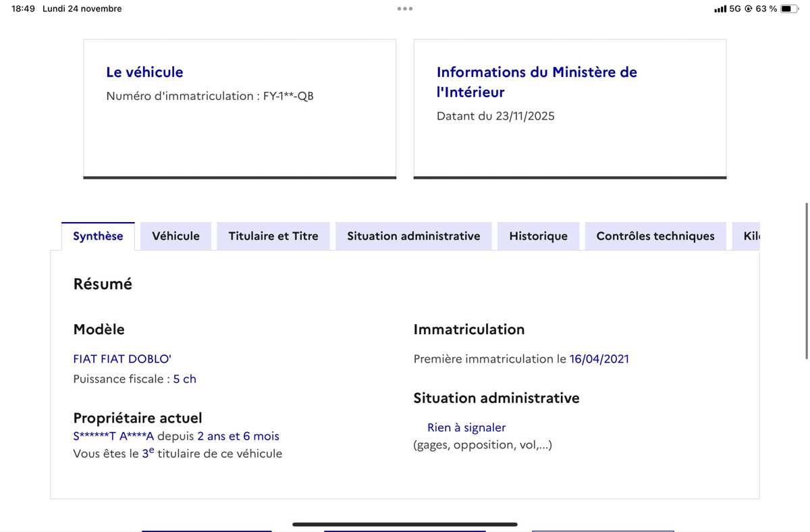Select the Situation administrative tab
Image resolution: width=810 pixels, height=532 pixels.
tap(413, 236)
